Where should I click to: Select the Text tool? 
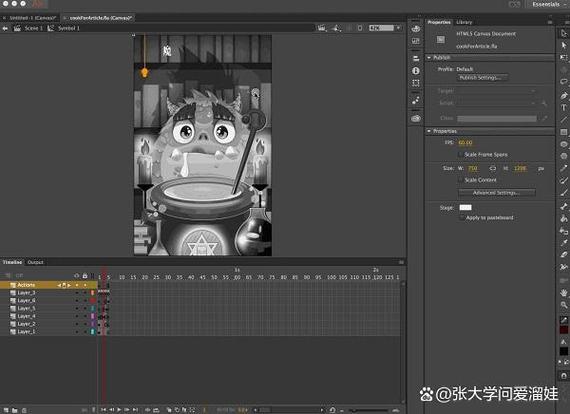(x=564, y=108)
